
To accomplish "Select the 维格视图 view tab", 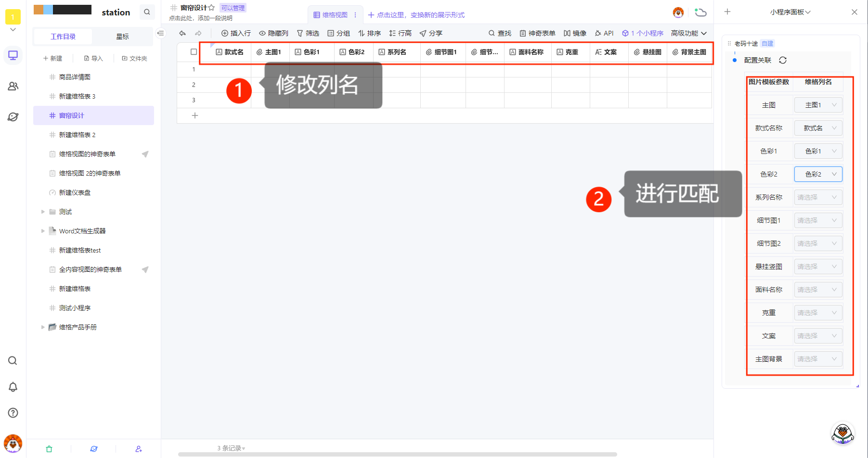I will tap(331, 15).
